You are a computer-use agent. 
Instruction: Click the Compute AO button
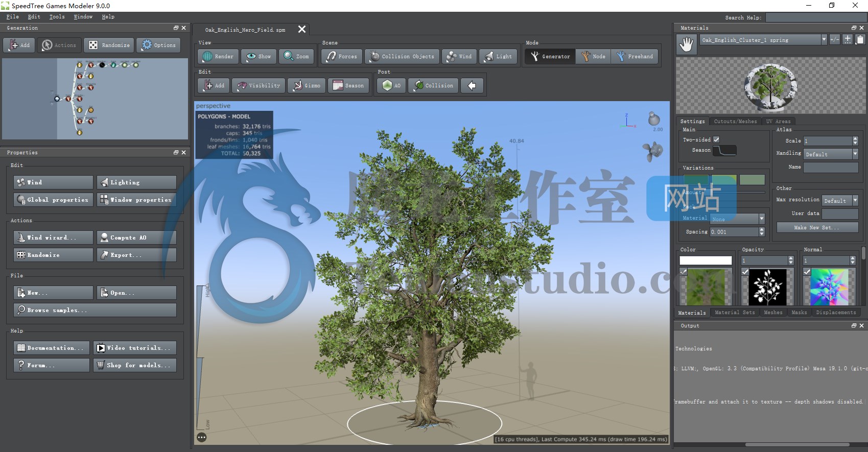point(136,237)
